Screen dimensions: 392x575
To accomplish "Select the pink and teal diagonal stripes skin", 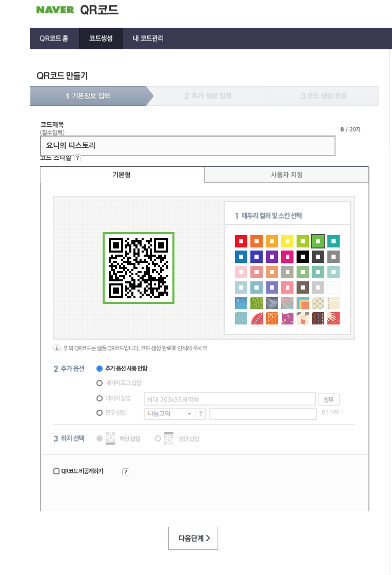I will (x=287, y=303).
